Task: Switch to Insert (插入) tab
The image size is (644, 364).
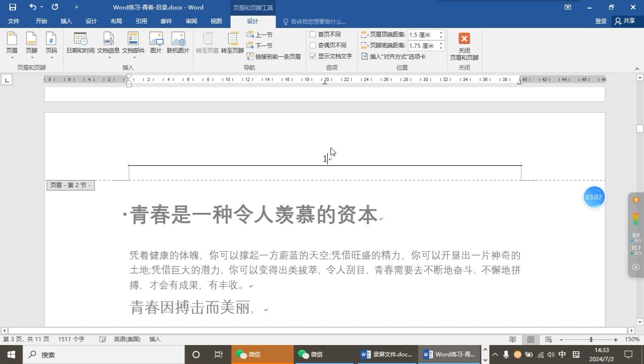Action: tap(66, 21)
